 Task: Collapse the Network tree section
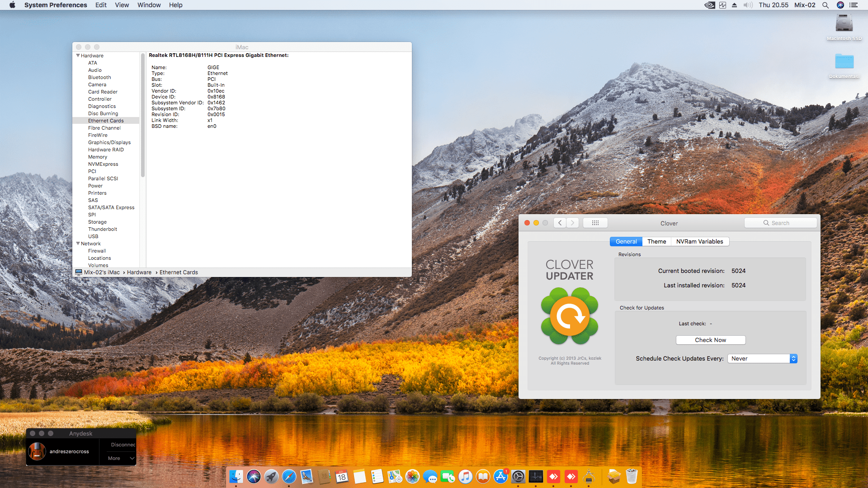pos(78,244)
